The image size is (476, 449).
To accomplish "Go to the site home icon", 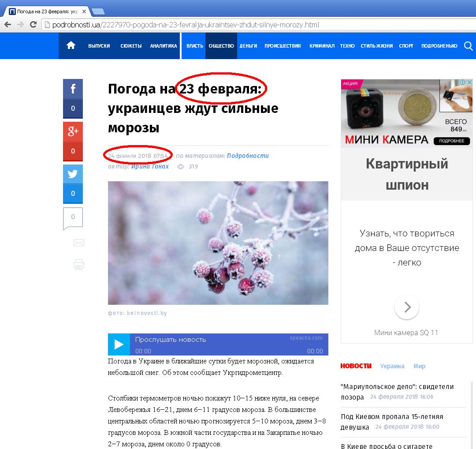I will click(x=71, y=45).
